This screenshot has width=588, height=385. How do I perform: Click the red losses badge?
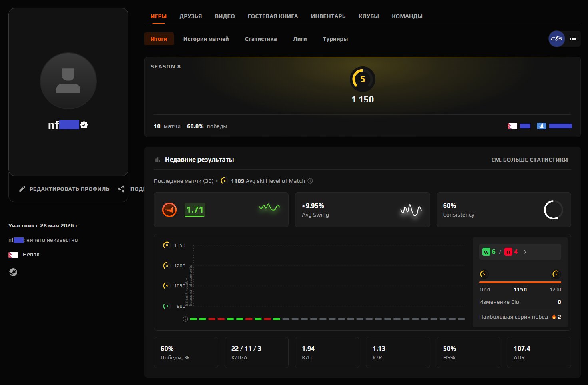(x=508, y=252)
